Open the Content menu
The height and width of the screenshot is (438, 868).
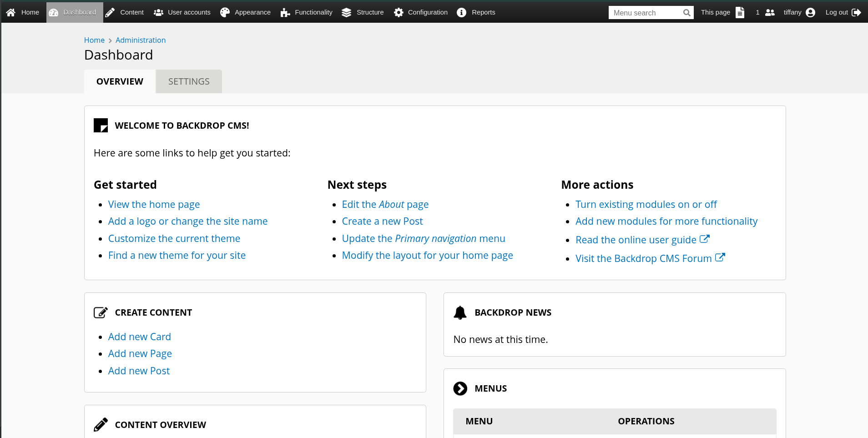[125, 12]
